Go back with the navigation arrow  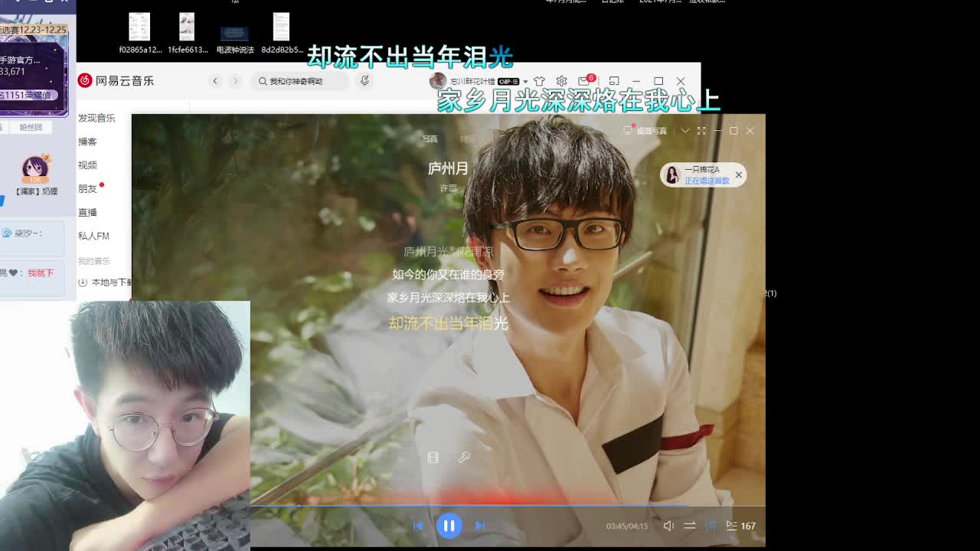(215, 81)
